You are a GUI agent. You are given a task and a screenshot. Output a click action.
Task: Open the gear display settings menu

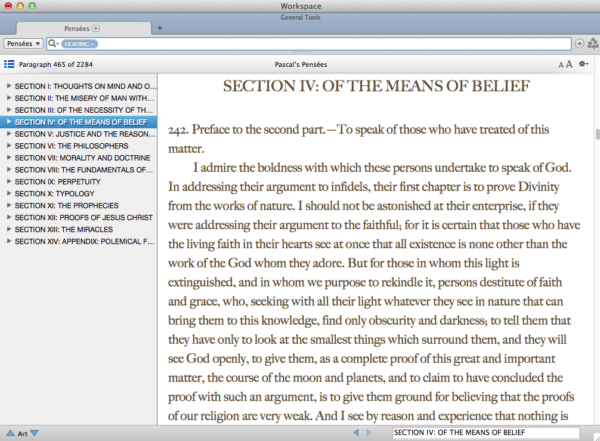point(583,64)
